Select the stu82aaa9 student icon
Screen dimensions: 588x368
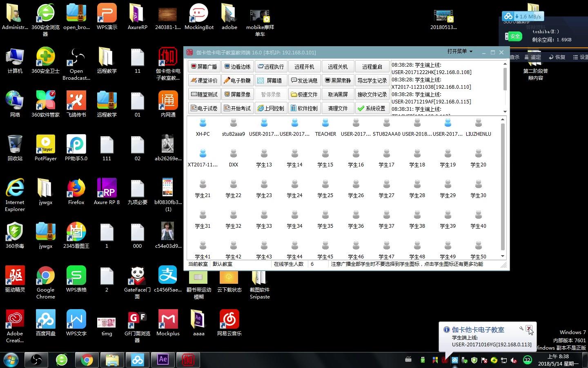[234, 127]
